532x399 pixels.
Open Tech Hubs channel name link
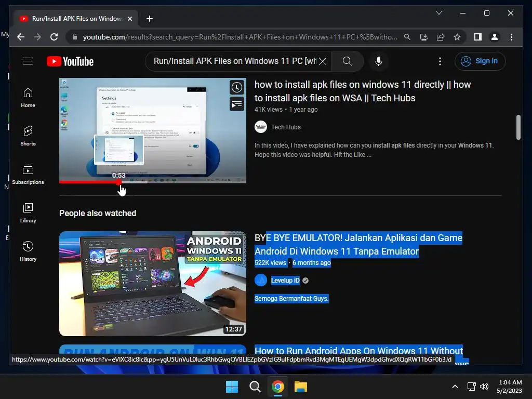point(286,127)
